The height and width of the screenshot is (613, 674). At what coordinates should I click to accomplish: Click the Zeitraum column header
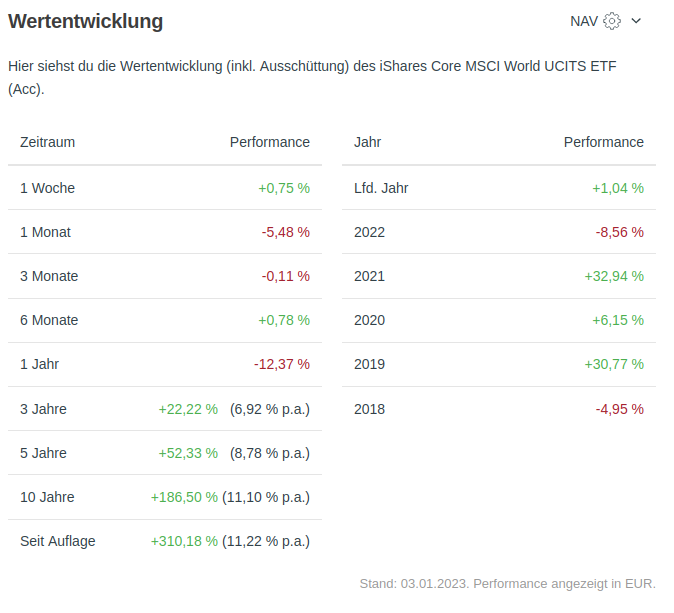point(47,142)
